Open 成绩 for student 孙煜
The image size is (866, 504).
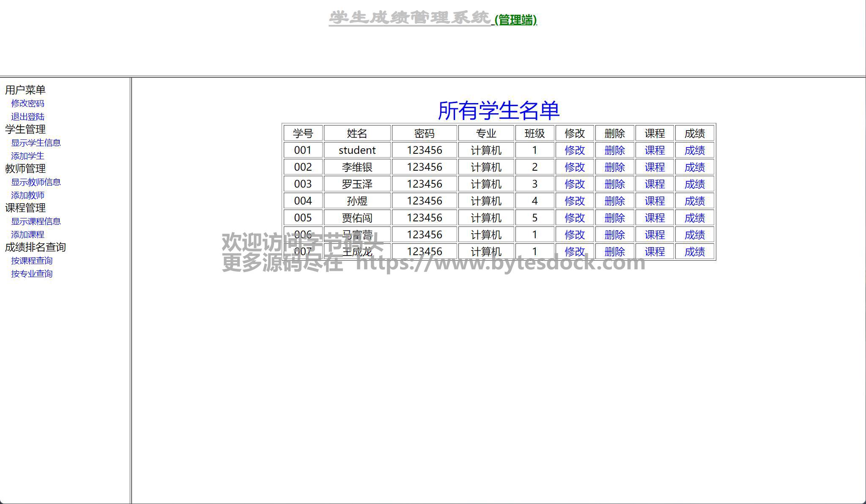pos(694,201)
